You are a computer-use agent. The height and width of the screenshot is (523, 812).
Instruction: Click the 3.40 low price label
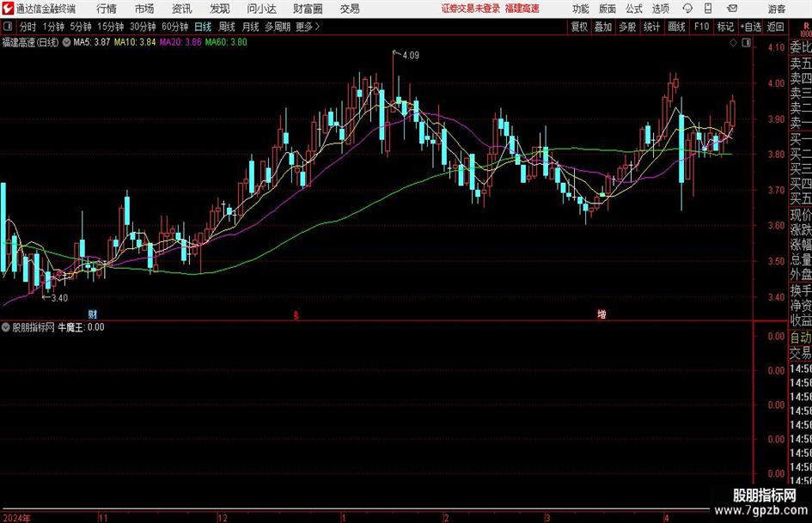(x=59, y=298)
